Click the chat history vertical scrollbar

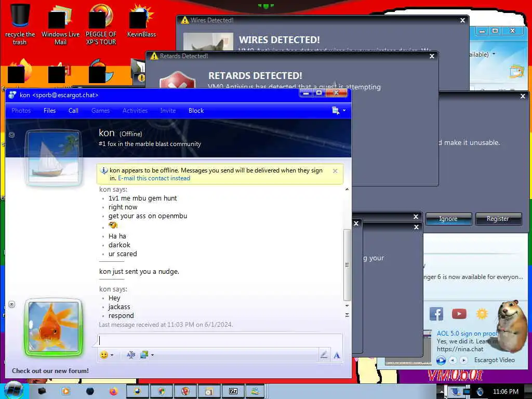(x=347, y=264)
